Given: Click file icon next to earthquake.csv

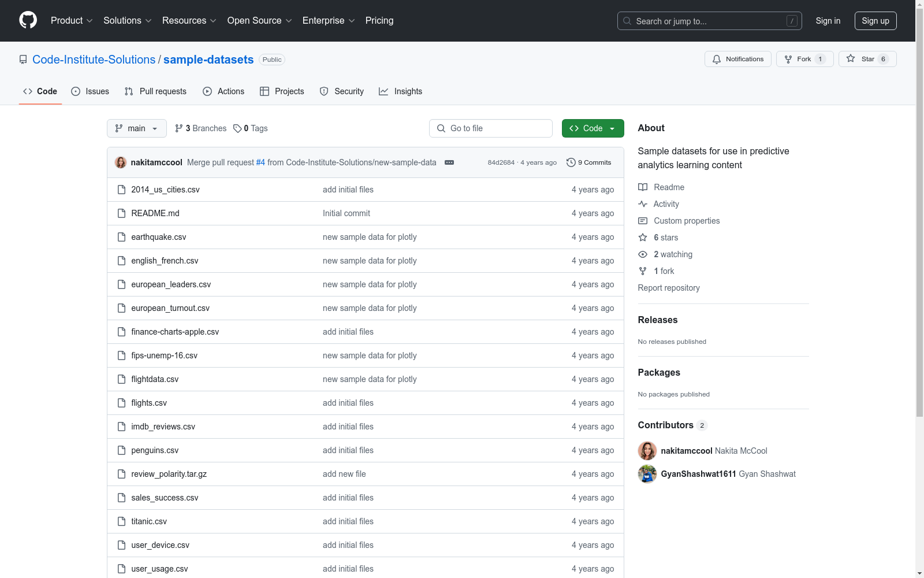Looking at the screenshot, I should click(121, 237).
